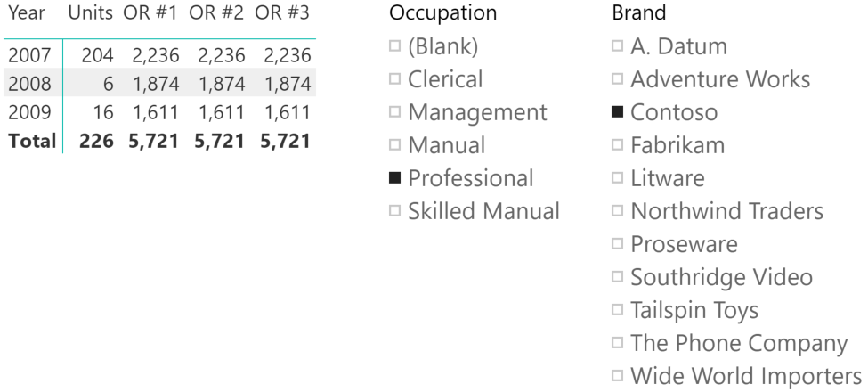This screenshot has width=868, height=392.
Task: Toggle the Adventure Works brand filter
Action: pos(617,78)
